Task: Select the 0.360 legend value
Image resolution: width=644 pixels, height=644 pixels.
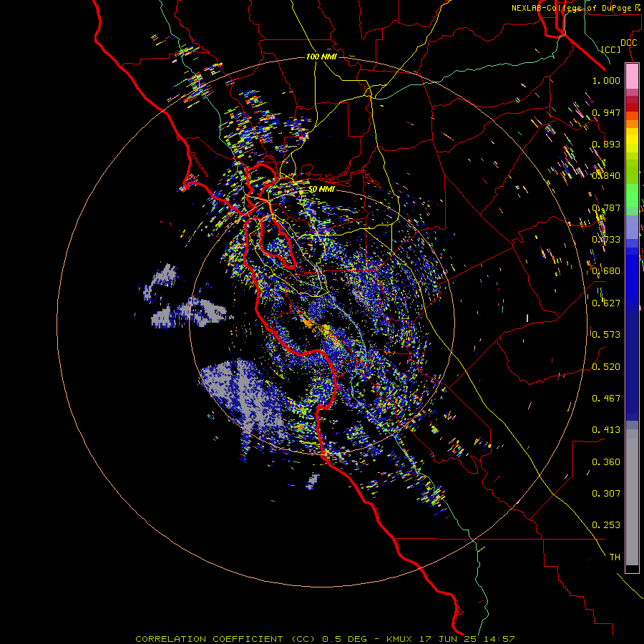Action: click(x=606, y=462)
